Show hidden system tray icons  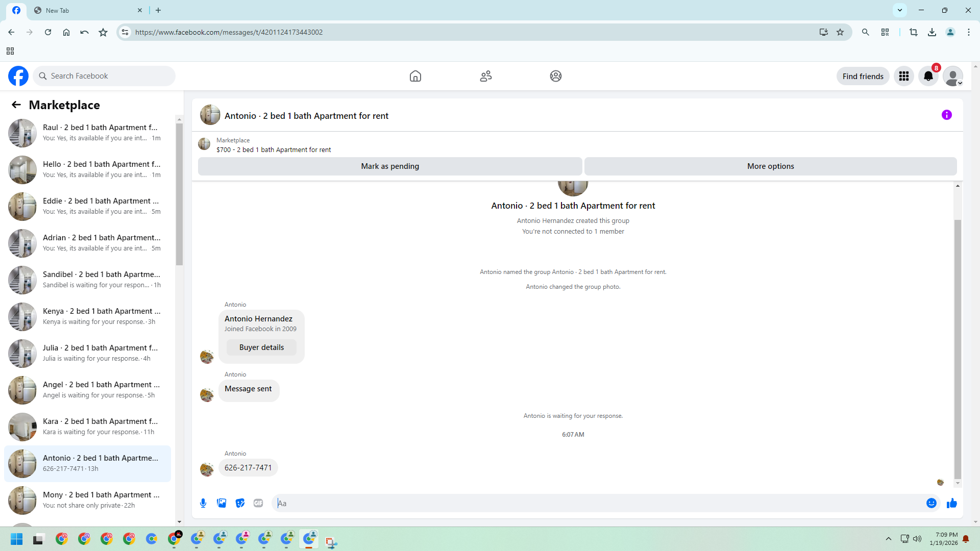tap(888, 539)
